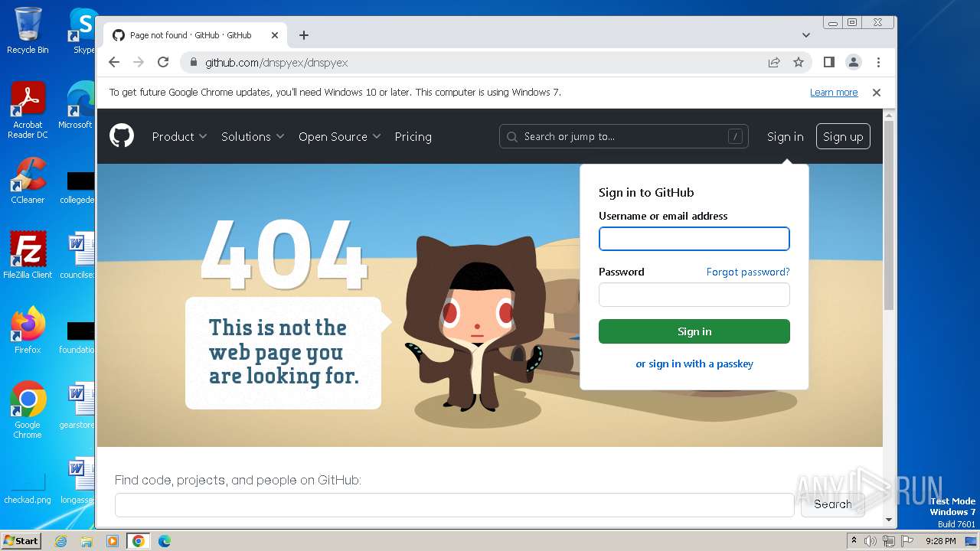Click Show desktop button in taskbar
The width and height of the screenshot is (980, 551).
point(971,541)
